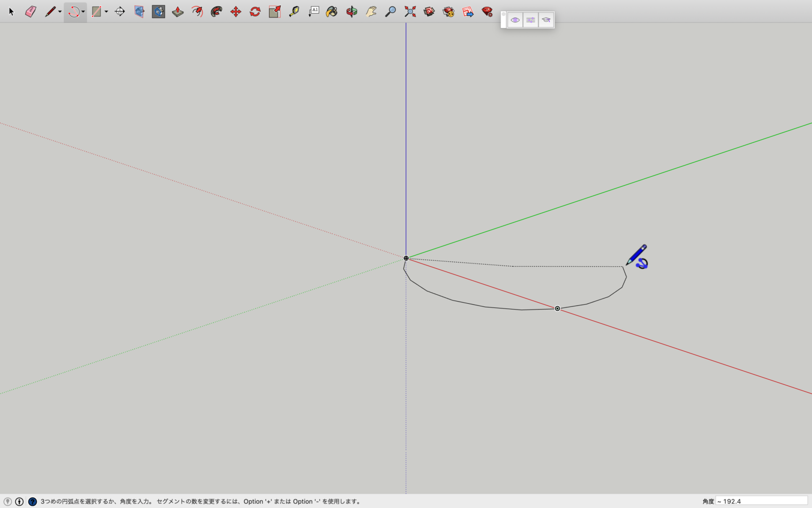Open the Paint Bucket tool
The height and width of the screenshot is (508, 812).
[x=332, y=12]
